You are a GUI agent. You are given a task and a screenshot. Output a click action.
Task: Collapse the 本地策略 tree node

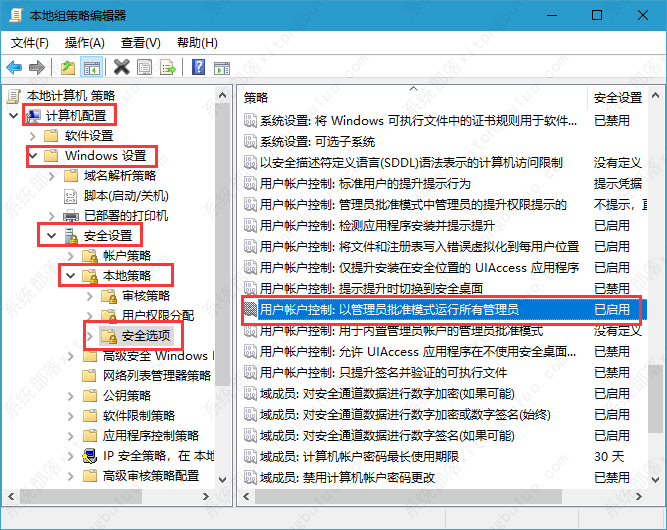(68, 275)
